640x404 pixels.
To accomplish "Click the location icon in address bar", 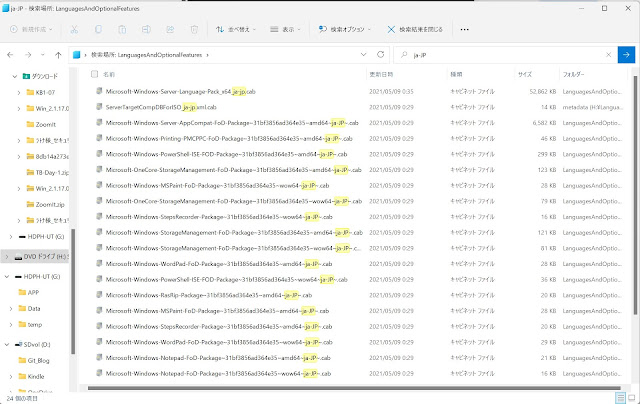I will tap(76, 55).
